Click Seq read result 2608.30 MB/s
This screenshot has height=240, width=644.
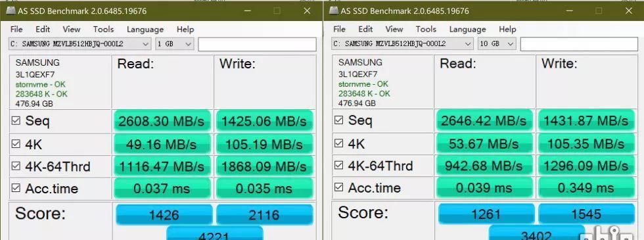click(x=162, y=121)
